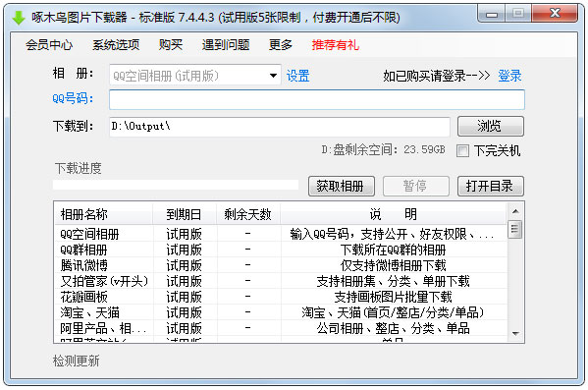Sort by 剩余天数 column header
This screenshot has height=390, width=588.
coord(248,214)
